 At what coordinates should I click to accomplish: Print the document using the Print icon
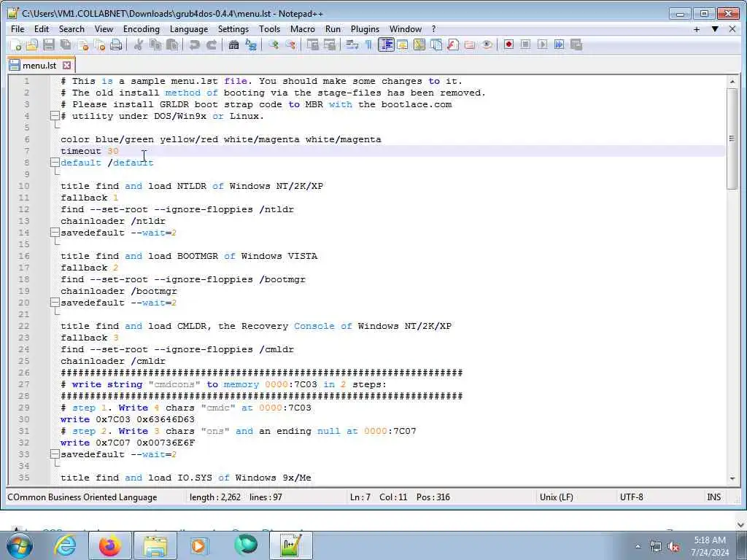coord(116,44)
